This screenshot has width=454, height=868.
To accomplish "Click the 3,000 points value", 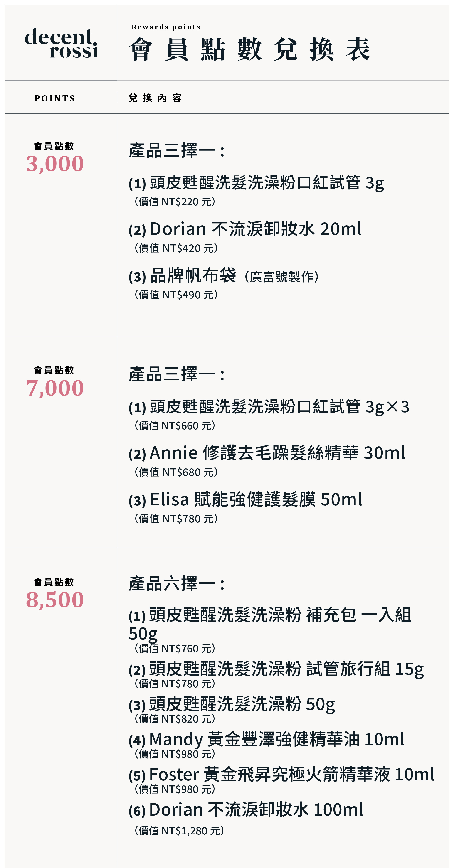I will pos(55,163).
